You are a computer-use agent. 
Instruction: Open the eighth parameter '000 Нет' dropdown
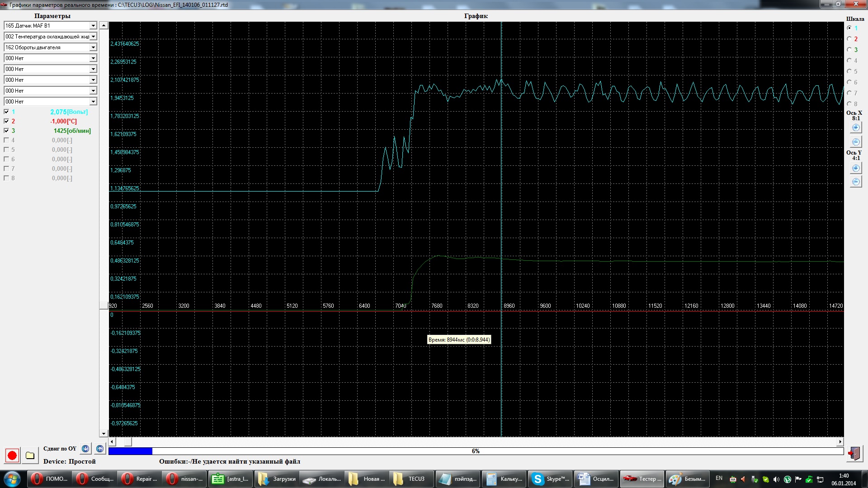coord(93,102)
